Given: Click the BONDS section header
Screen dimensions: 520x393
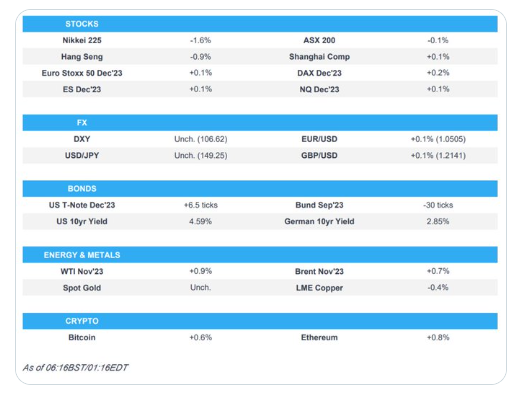Looking at the screenshot, I should 82,189.
